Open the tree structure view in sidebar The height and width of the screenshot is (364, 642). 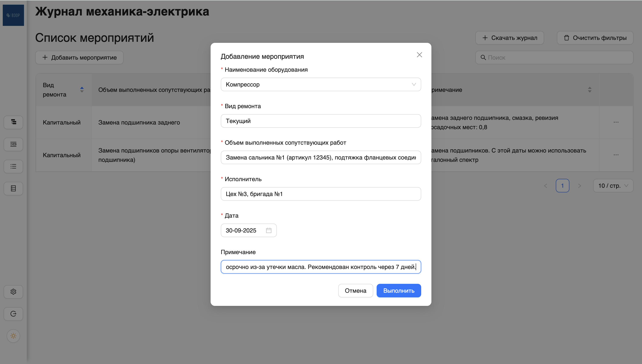(x=13, y=122)
